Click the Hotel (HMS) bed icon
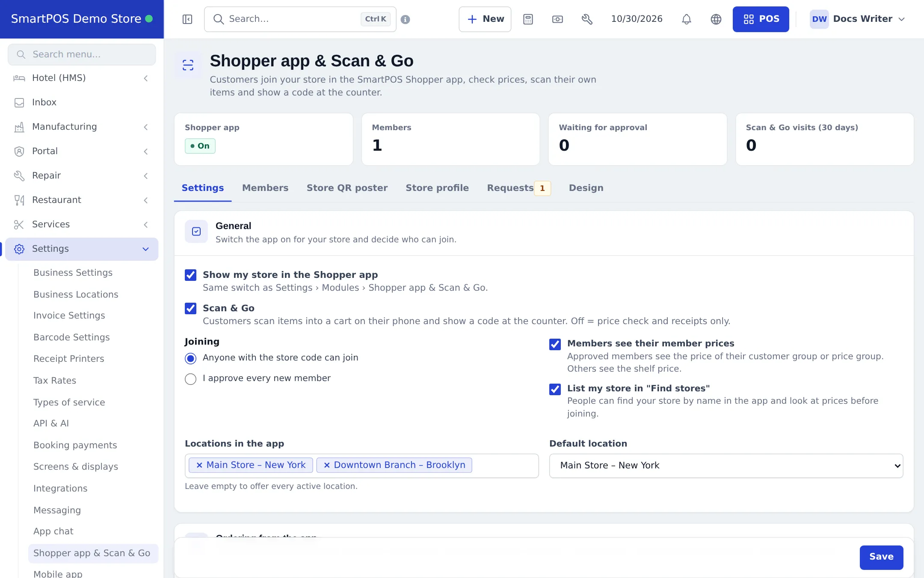924x578 pixels. [19, 78]
